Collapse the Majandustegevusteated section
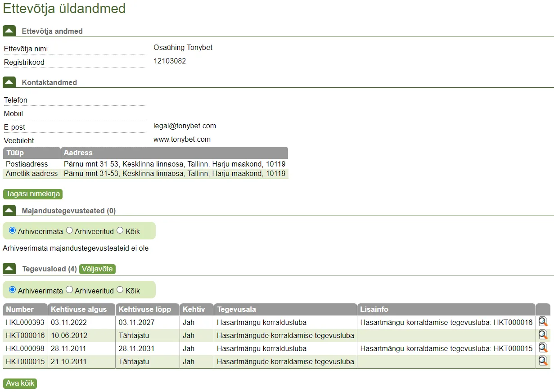 [x=9, y=210]
